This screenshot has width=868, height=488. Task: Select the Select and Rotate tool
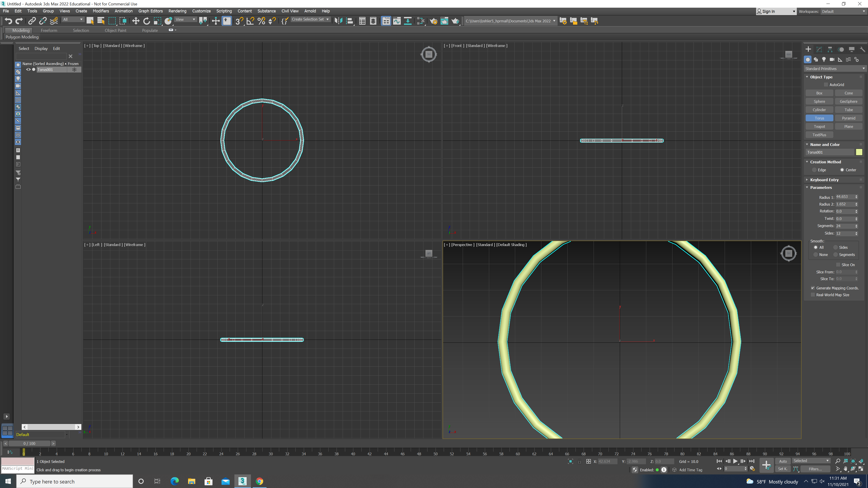(x=146, y=21)
